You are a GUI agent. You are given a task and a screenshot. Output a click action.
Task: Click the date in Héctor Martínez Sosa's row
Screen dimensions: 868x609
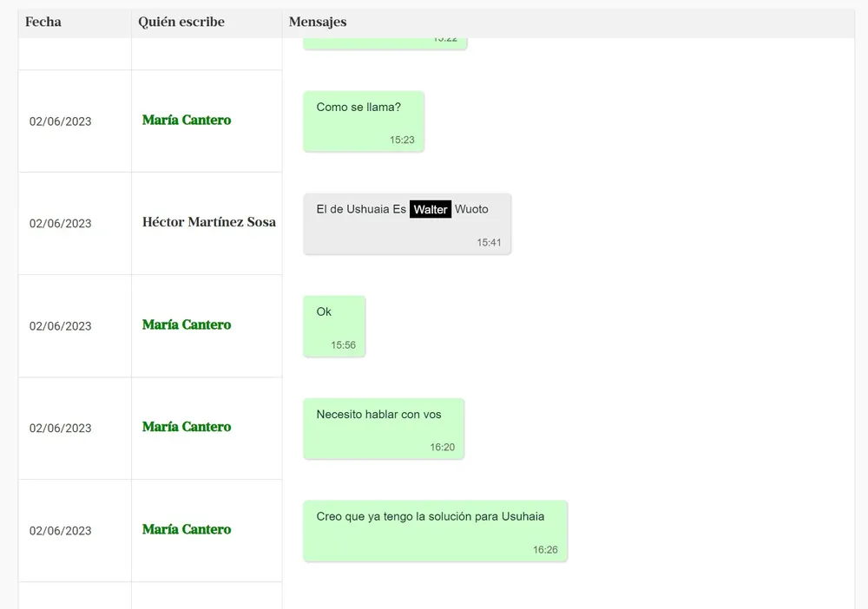pos(61,224)
